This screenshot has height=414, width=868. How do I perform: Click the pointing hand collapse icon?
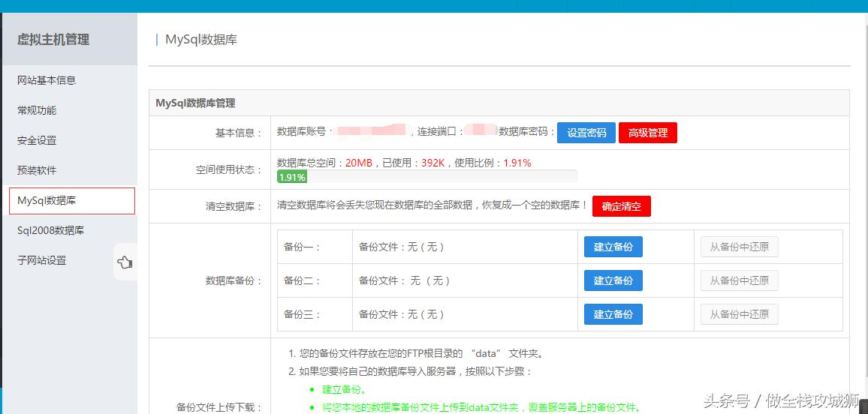point(125,262)
